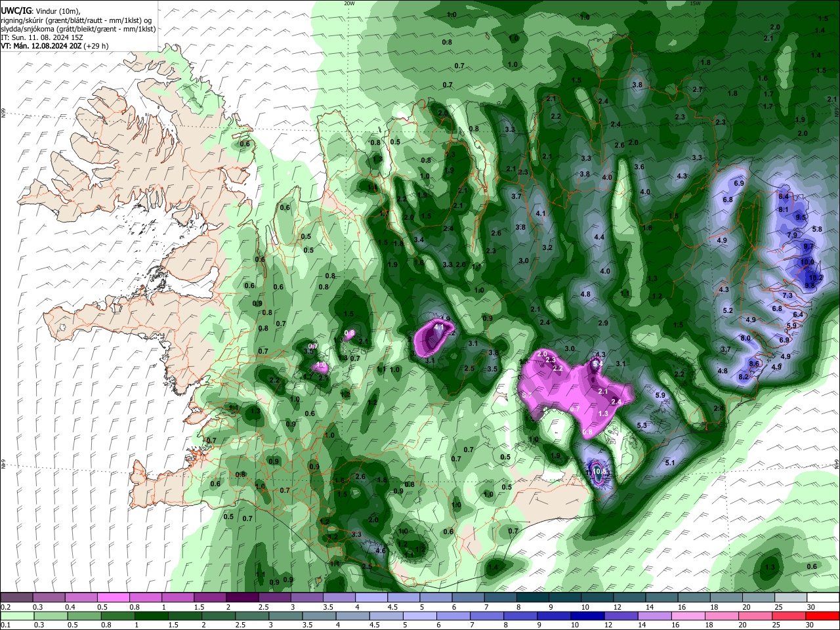The height and width of the screenshot is (630, 840).
Task: Click the light violet 14–16 swatch in lower legend
Action: [656, 616]
